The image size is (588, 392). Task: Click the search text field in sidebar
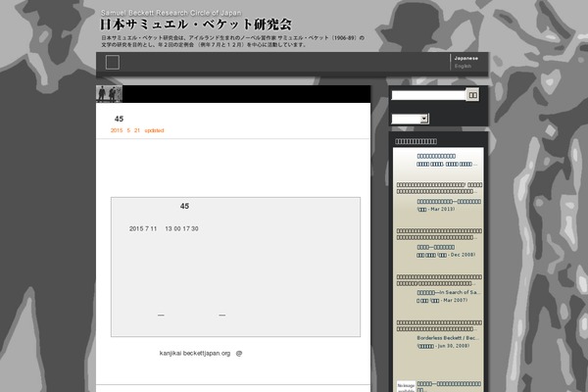[x=428, y=95]
